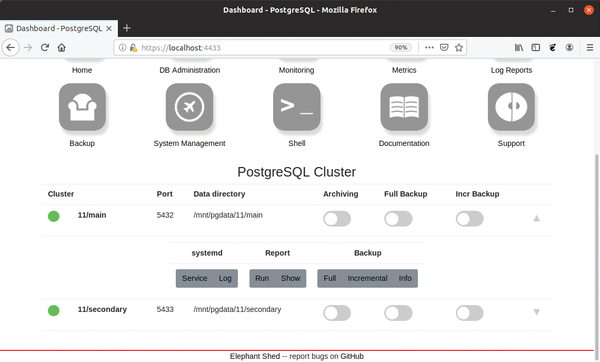Open the Backup tile icon
Screen dimensions: 600x362
[x=82, y=107]
